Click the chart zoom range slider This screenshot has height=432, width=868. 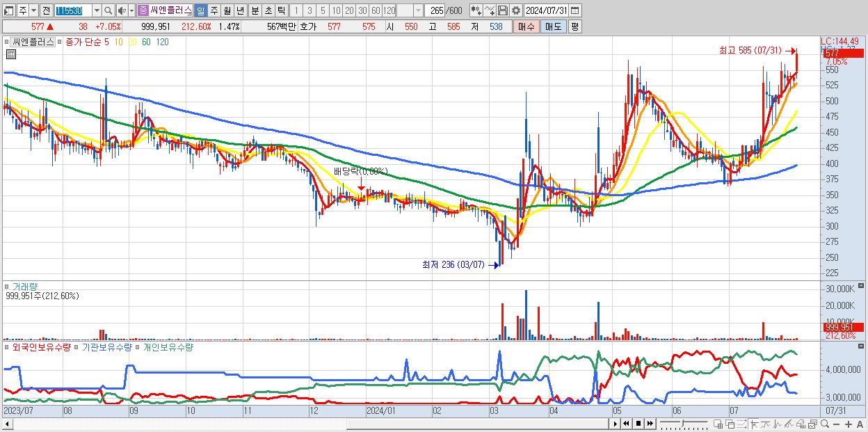pyautogui.click(x=683, y=424)
